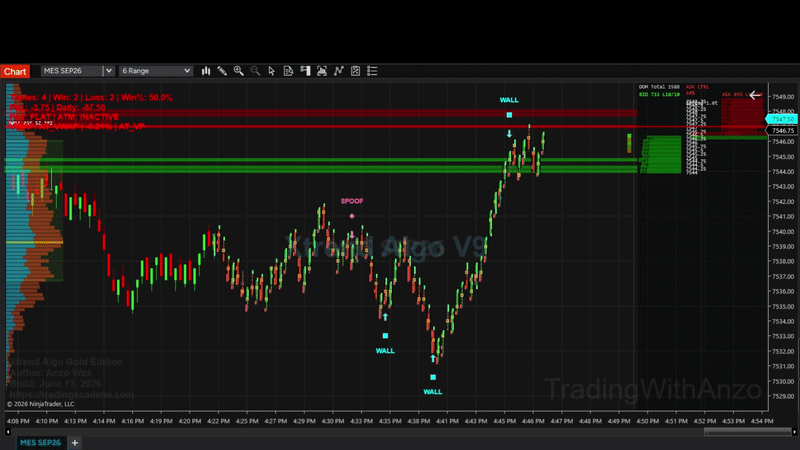This screenshot has width=800, height=450.
Task: Open the Strategies icon
Action: pos(356,71)
